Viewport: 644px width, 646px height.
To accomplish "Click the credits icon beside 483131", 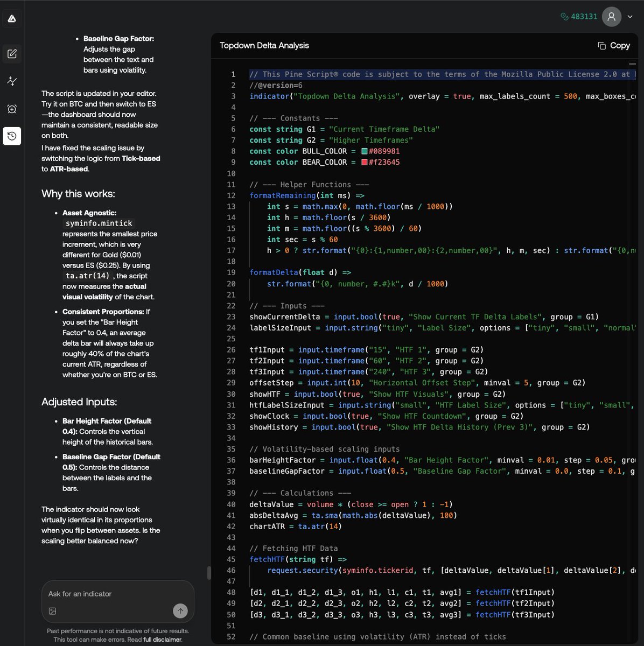I will [x=564, y=17].
